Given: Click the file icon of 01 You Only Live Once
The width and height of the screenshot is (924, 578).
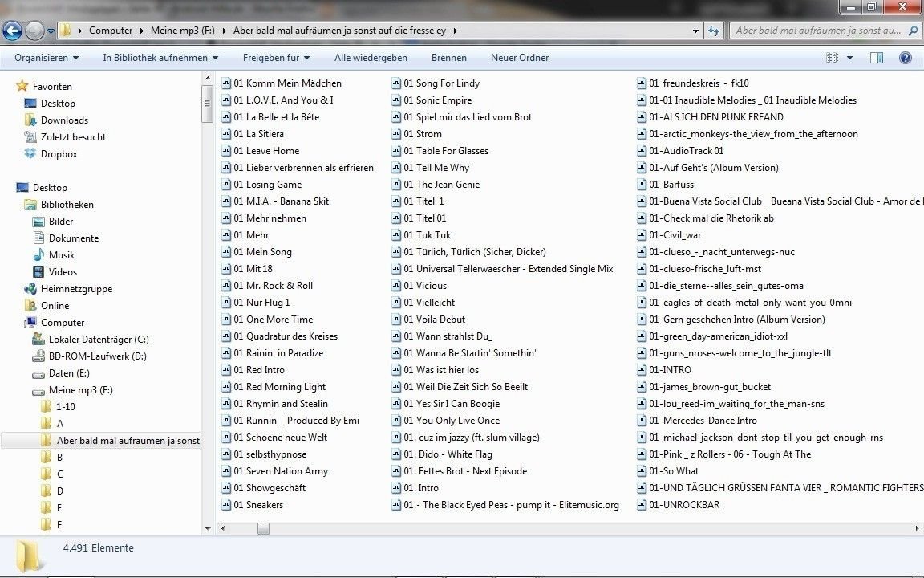Looking at the screenshot, I should pyautogui.click(x=396, y=421).
